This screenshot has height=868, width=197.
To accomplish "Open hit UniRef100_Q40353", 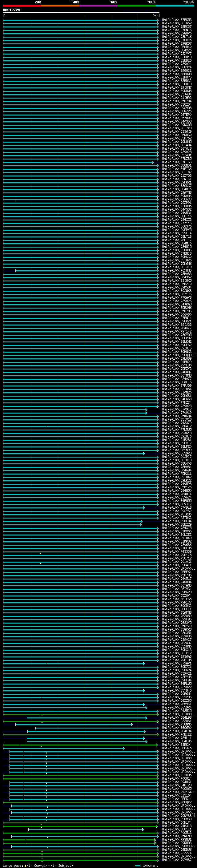I will pyautogui.click(x=176, y=121).
